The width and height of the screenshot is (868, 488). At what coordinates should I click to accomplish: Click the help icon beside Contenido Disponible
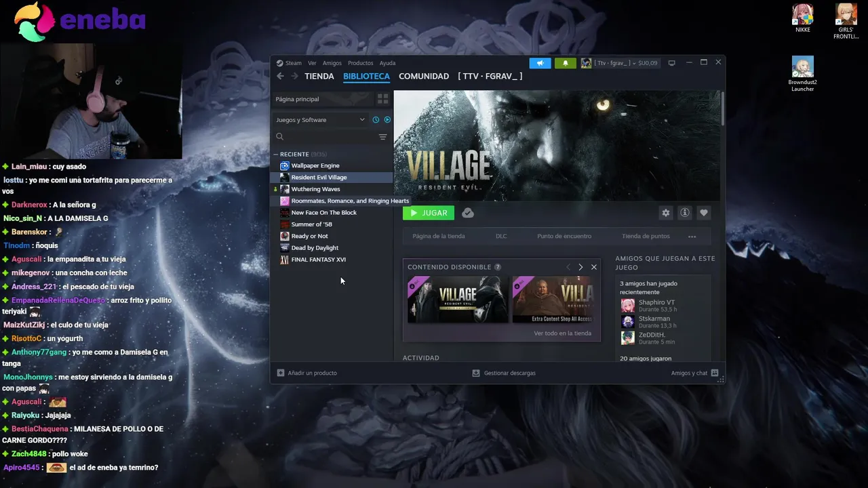tap(498, 267)
